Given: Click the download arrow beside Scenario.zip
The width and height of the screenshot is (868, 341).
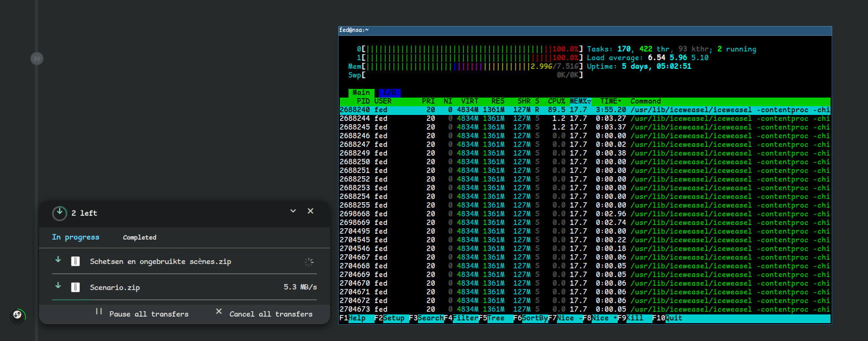Looking at the screenshot, I should (x=58, y=286).
